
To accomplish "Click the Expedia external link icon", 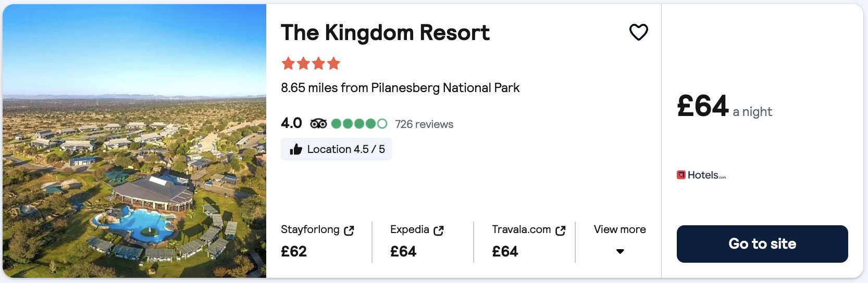I will coord(439,230).
